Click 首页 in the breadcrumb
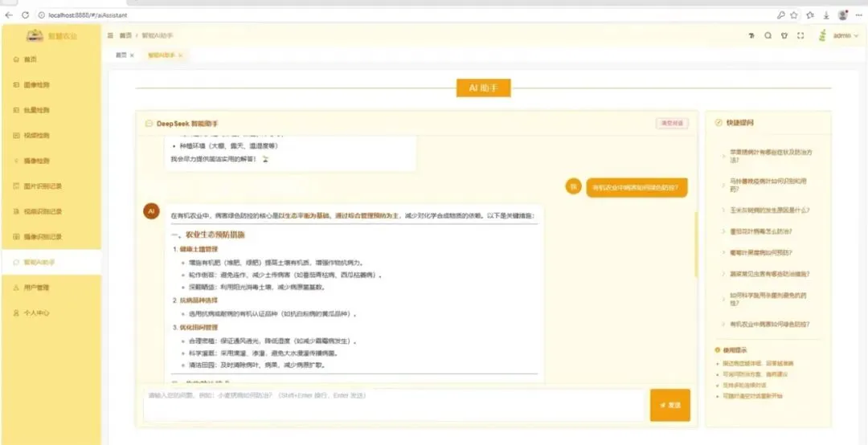The width and height of the screenshot is (868, 445). [125, 35]
